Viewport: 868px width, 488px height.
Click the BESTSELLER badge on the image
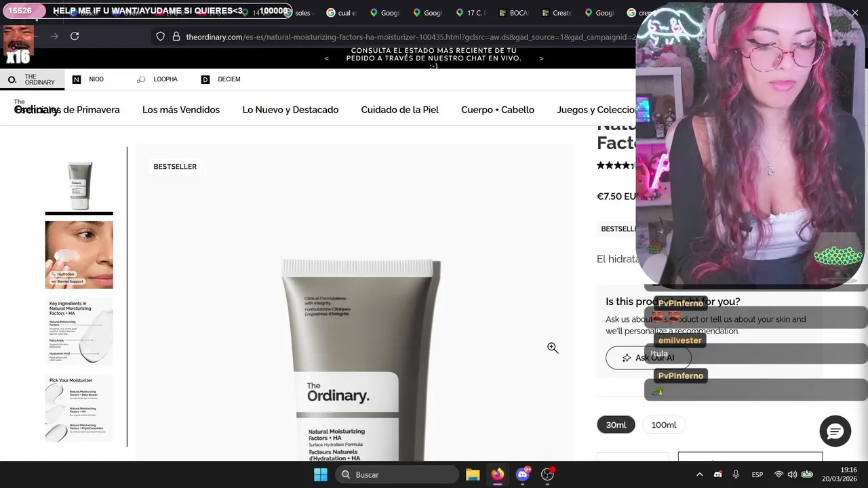(x=175, y=167)
